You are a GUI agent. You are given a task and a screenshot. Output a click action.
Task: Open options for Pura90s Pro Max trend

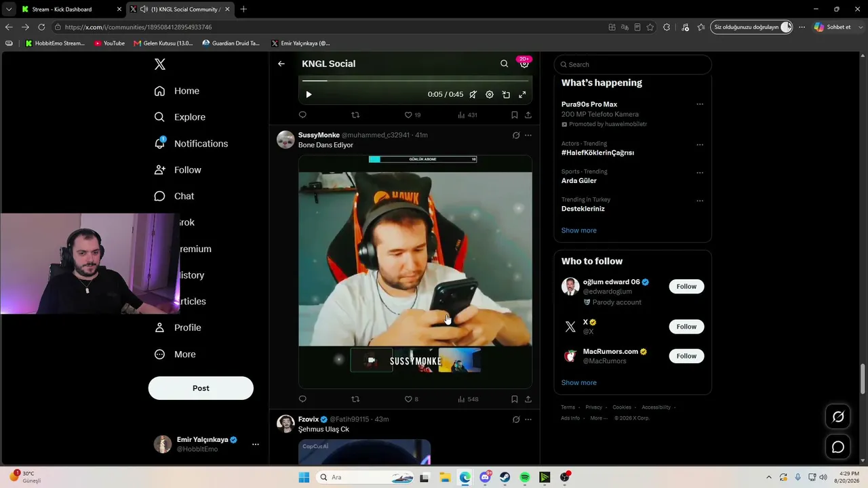700,104
